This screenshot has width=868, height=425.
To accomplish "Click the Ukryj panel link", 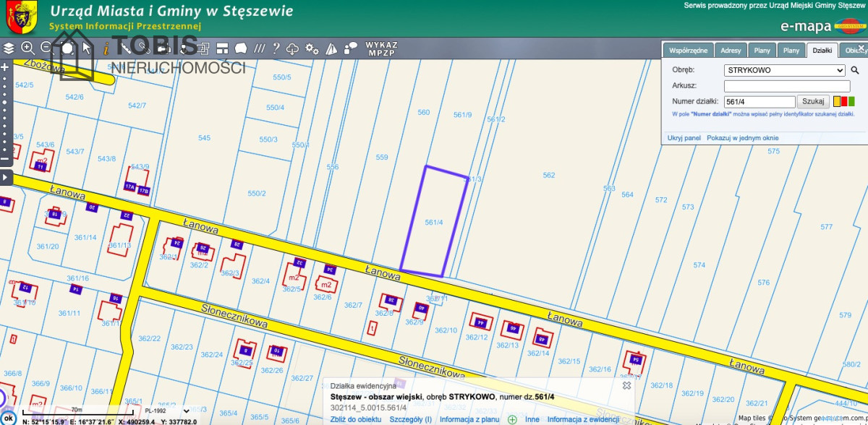I will [x=684, y=137].
